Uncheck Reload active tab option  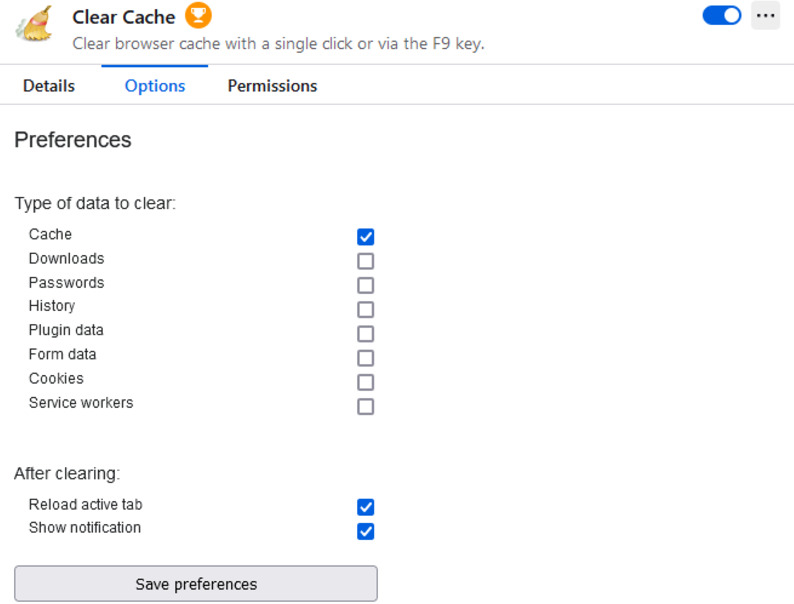[366, 507]
